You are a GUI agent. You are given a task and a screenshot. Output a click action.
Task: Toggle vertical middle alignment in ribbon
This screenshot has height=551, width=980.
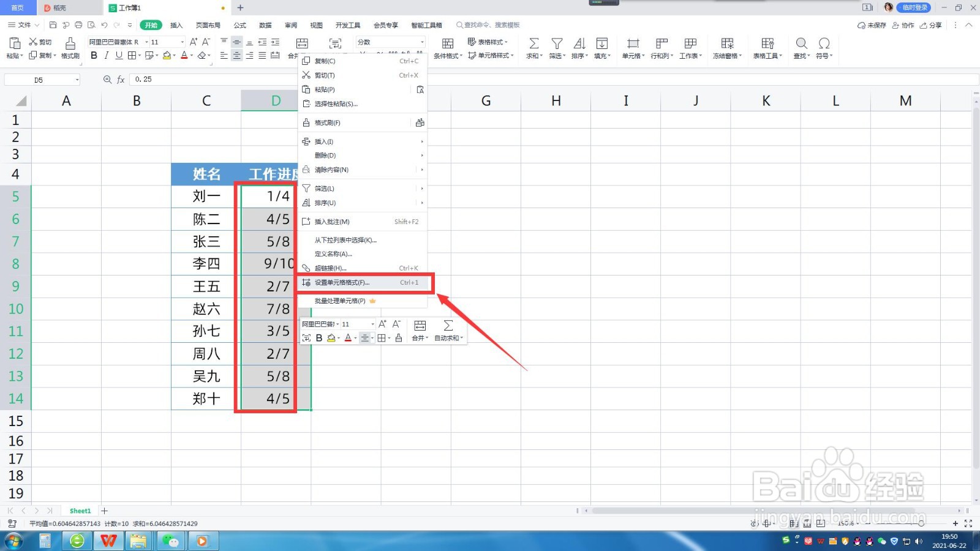tap(236, 42)
